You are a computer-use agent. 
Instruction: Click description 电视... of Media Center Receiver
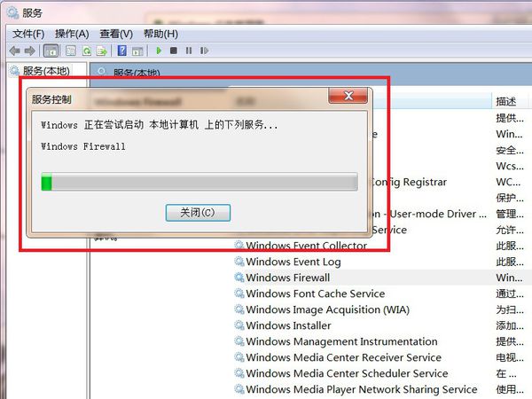coord(510,357)
